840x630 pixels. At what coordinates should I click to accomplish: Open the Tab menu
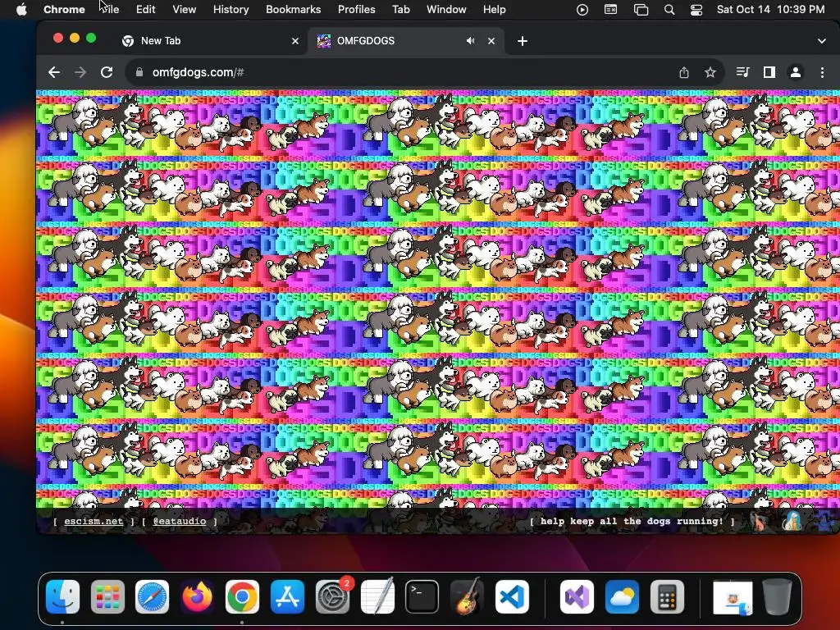(400, 9)
